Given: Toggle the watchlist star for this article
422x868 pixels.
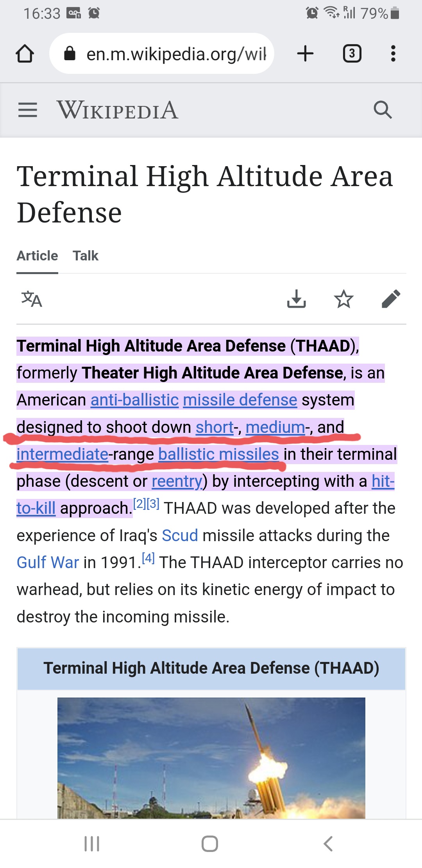Looking at the screenshot, I should (x=344, y=299).
